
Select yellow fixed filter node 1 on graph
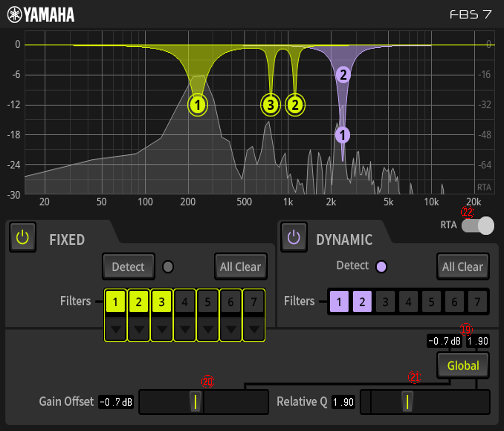pos(198,105)
